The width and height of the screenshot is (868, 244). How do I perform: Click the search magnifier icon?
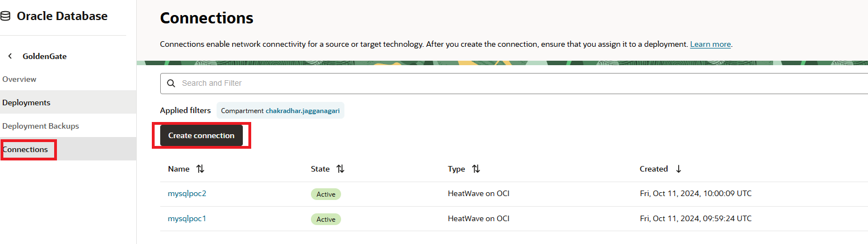tap(171, 83)
